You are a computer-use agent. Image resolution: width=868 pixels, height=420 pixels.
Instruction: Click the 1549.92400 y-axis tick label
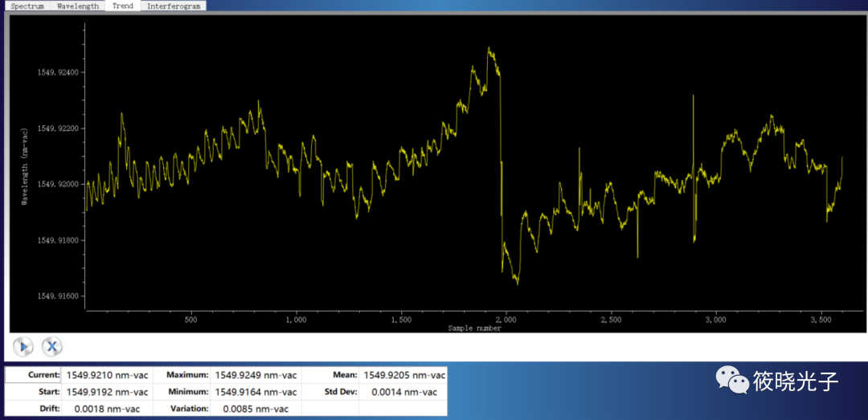(x=58, y=72)
